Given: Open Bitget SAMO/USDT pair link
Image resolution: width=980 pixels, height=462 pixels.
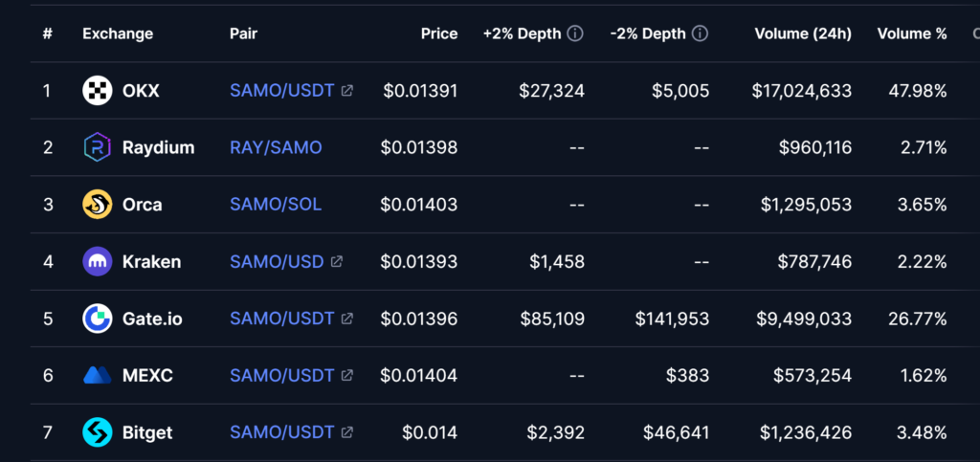Looking at the screenshot, I should [x=282, y=432].
